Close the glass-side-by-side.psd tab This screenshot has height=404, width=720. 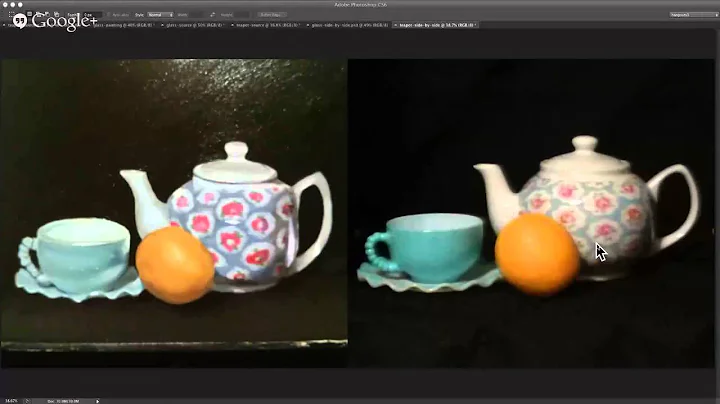pos(308,25)
